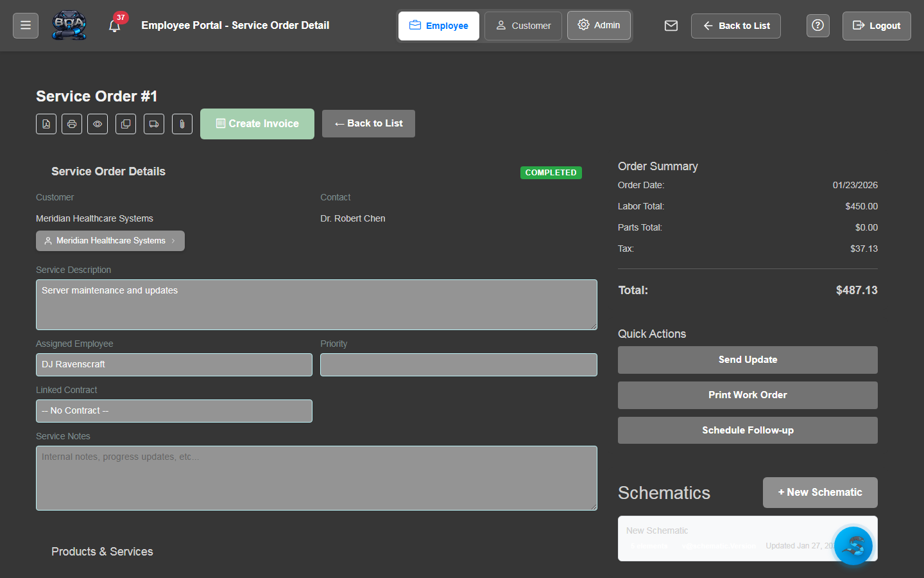Add a schematic with New Schematic button
The image size is (924, 578).
pyautogui.click(x=820, y=492)
